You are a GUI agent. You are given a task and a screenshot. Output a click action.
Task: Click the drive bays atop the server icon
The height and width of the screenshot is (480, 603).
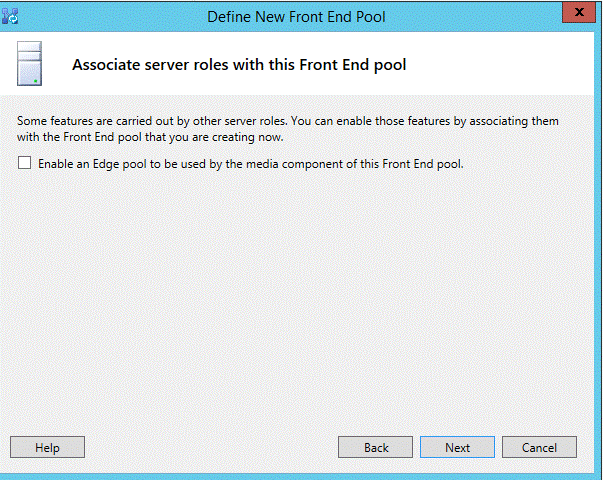(x=29, y=52)
